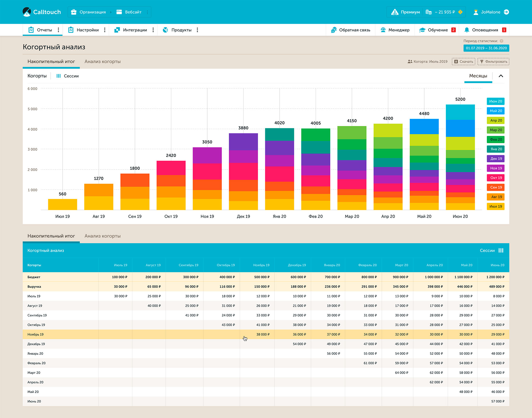Select the Месяцы tab

tap(478, 76)
